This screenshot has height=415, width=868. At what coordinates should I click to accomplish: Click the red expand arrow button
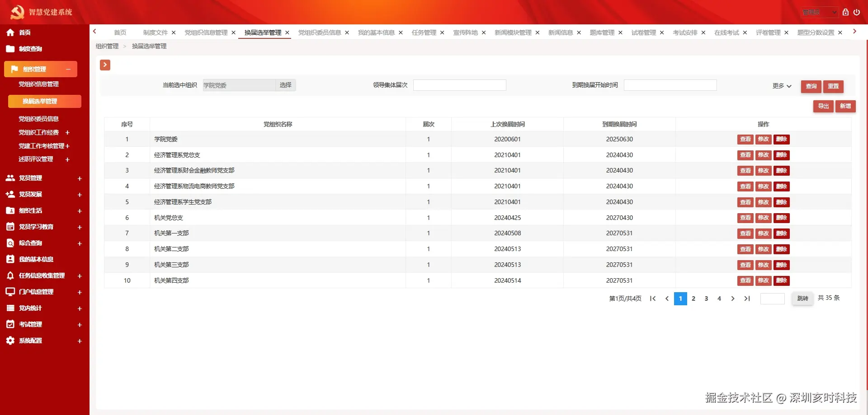coord(105,65)
